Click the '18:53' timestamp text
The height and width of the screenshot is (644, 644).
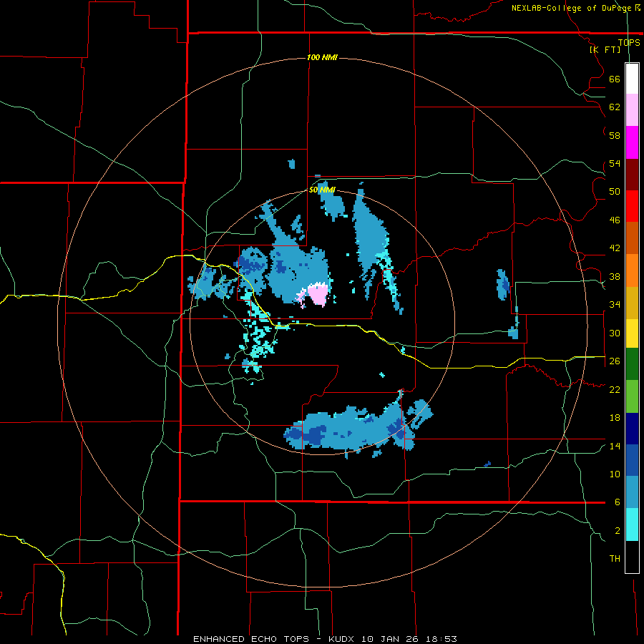442,639
